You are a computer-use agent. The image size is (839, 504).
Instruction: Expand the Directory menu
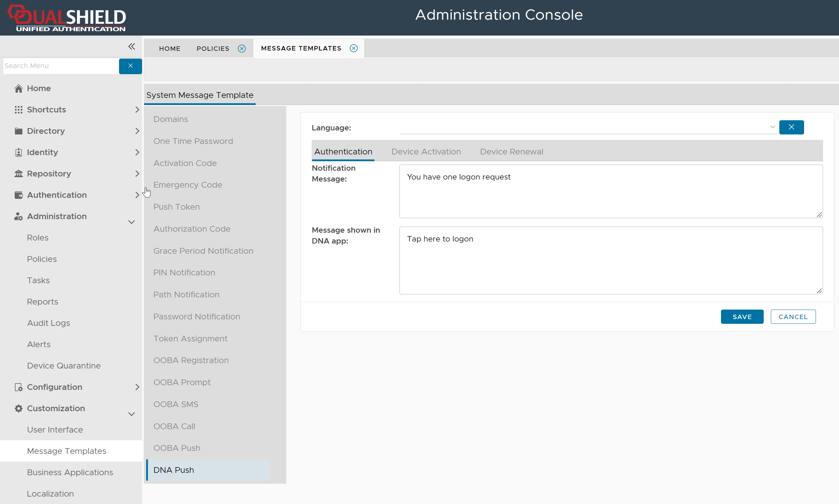137,131
